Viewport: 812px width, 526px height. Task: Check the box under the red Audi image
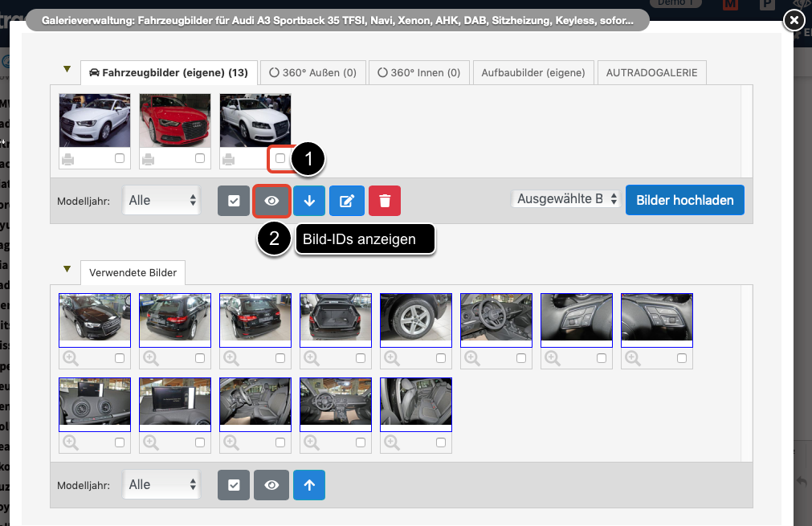[x=200, y=158]
